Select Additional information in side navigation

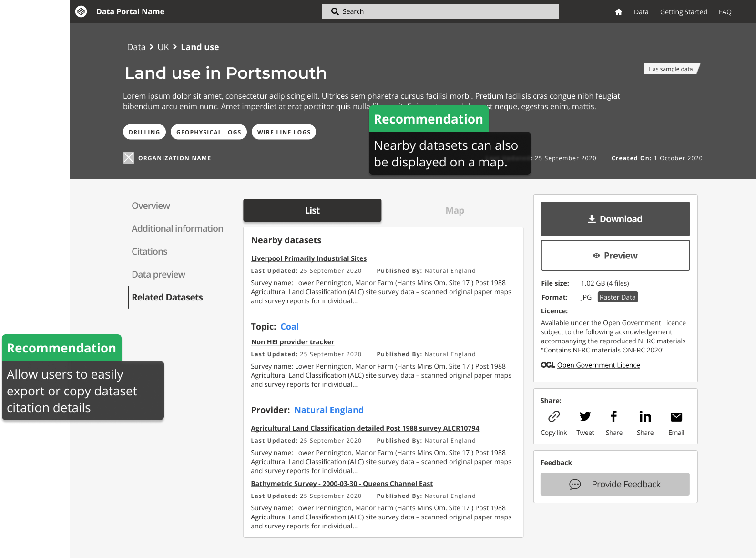tap(177, 228)
